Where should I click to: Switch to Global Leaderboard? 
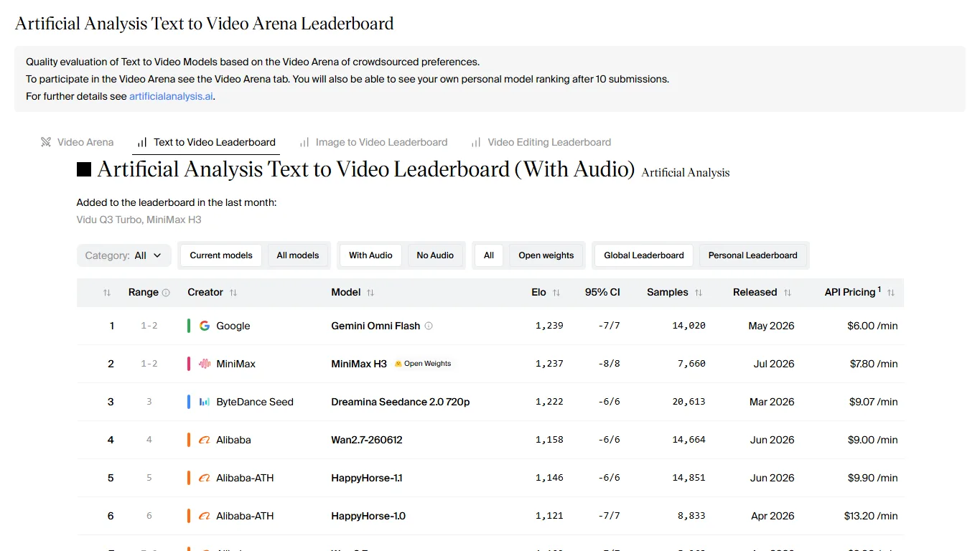point(644,255)
